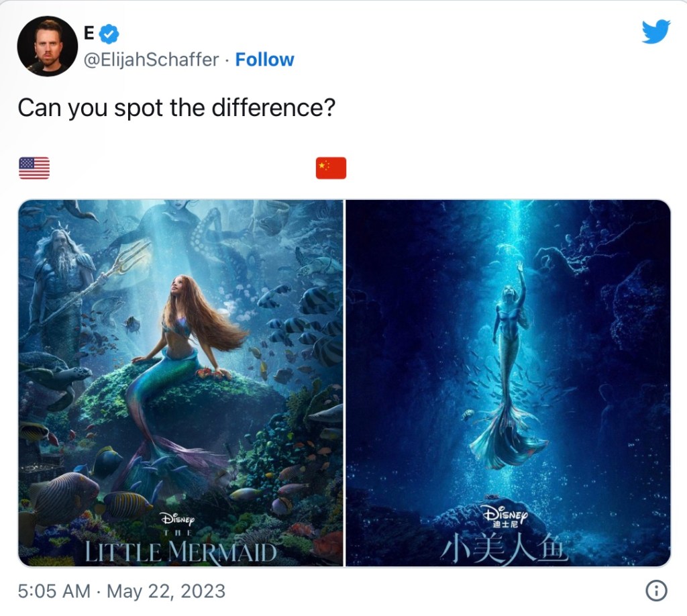Click the "Can you spot the difference?" text
Viewport: 687px width, 616px height.
176,107
